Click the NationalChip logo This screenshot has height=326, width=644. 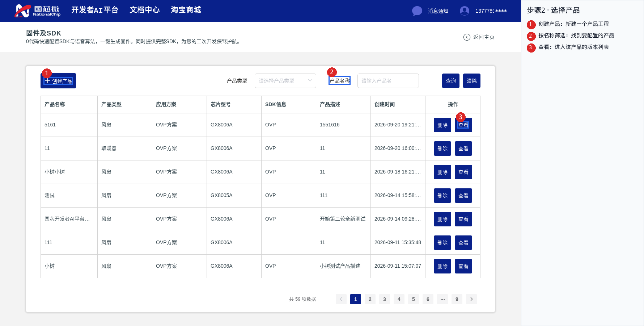pyautogui.click(x=37, y=11)
